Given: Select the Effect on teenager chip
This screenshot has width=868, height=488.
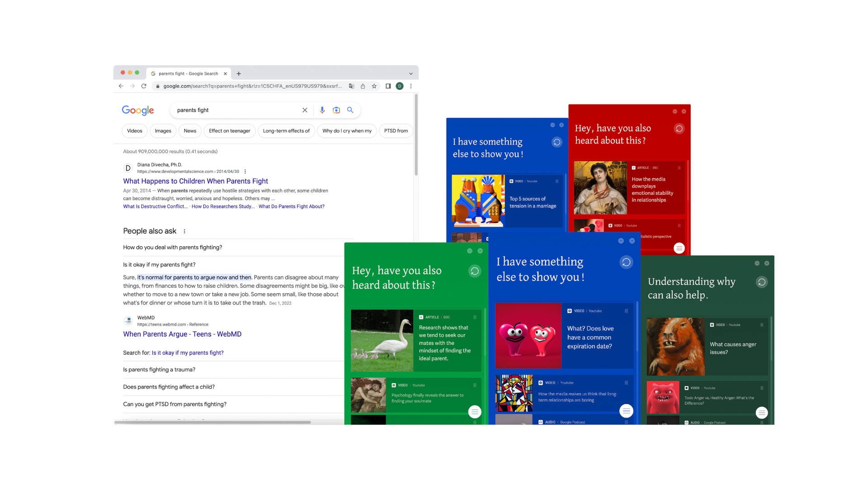Looking at the screenshot, I should tap(229, 131).
